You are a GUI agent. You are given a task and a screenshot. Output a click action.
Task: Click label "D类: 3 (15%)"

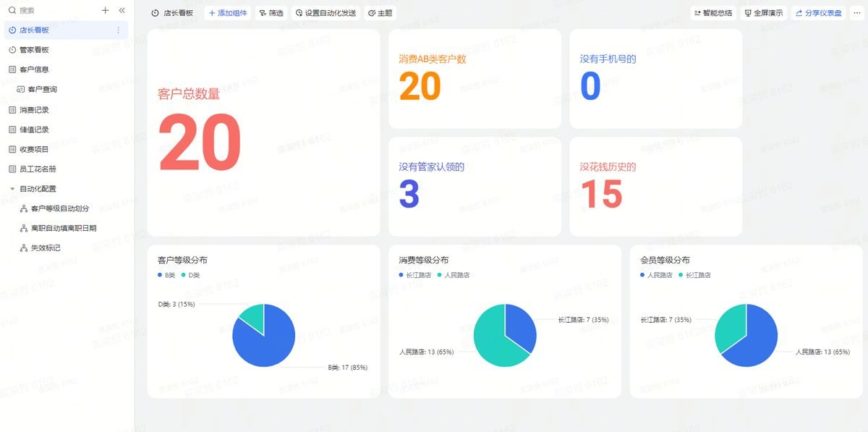click(x=176, y=304)
